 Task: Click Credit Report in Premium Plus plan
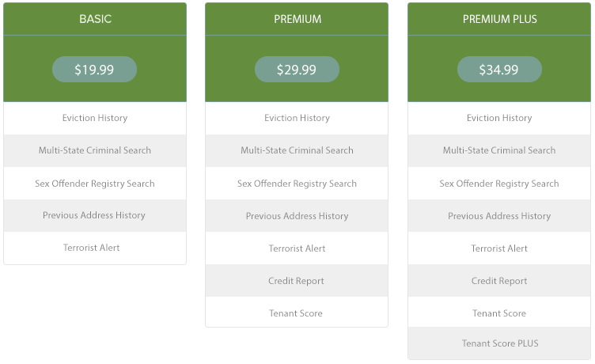point(499,280)
